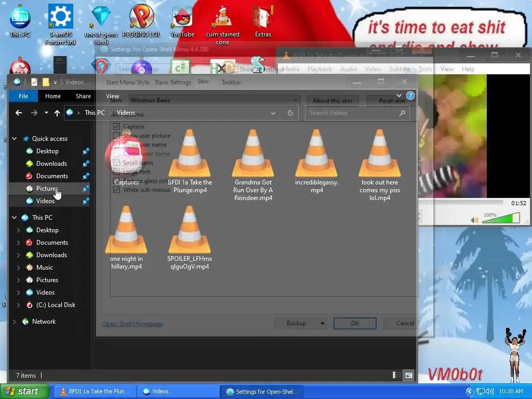The width and height of the screenshot is (532, 399).
Task: Adjust the VLC volume slider
Action: point(501,218)
